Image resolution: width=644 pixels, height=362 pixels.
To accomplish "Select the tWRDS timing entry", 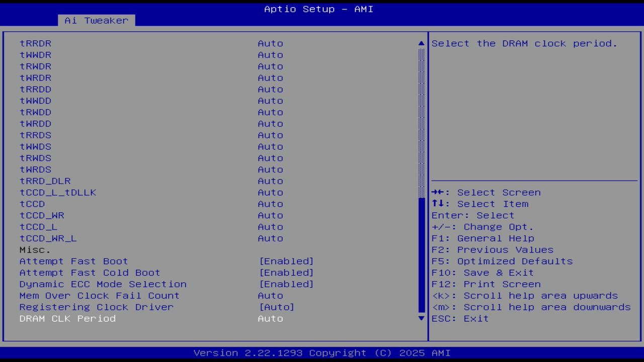I will point(35,169).
